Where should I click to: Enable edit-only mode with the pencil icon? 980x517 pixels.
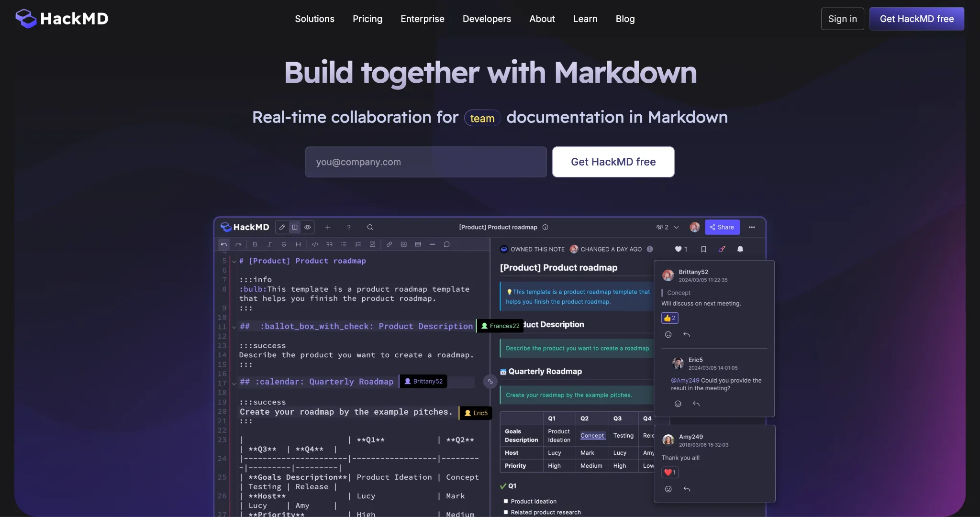(282, 227)
